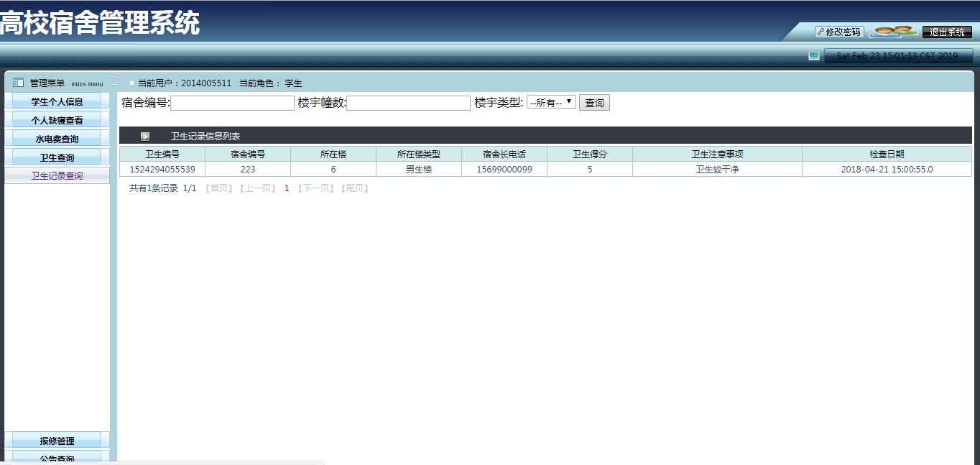The image size is (980, 465).
Task: Click the 管理菜单 panel icon
Action: 19,83
